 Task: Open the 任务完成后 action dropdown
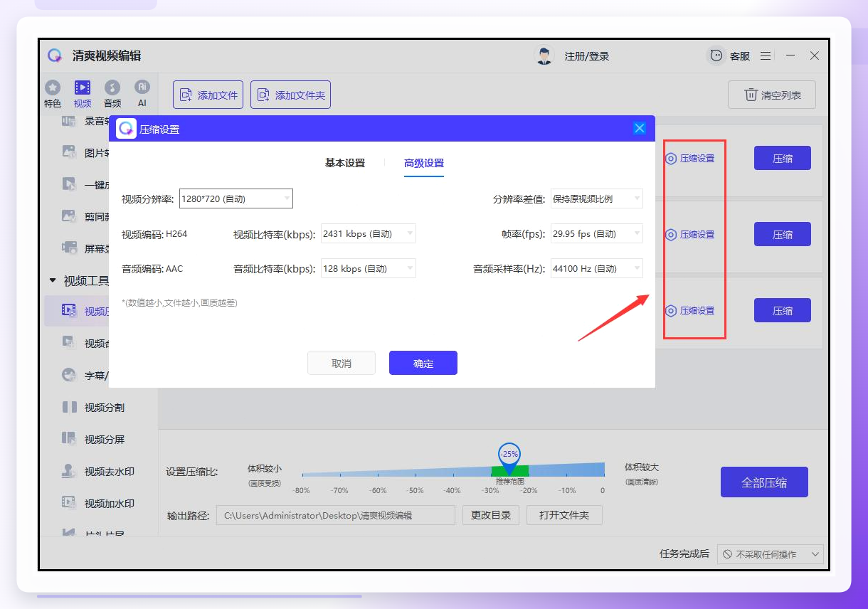coord(770,554)
